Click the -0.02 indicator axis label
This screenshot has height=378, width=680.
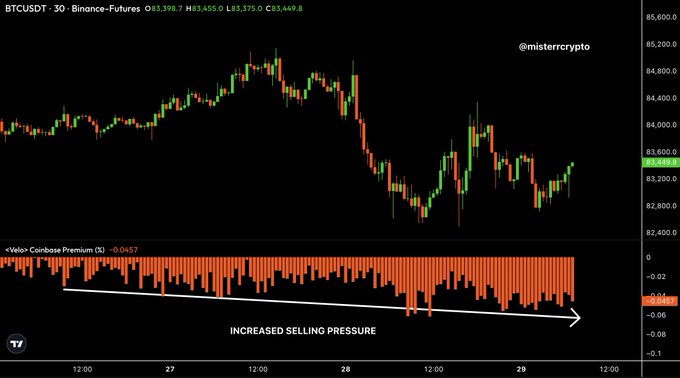pyautogui.click(x=655, y=277)
